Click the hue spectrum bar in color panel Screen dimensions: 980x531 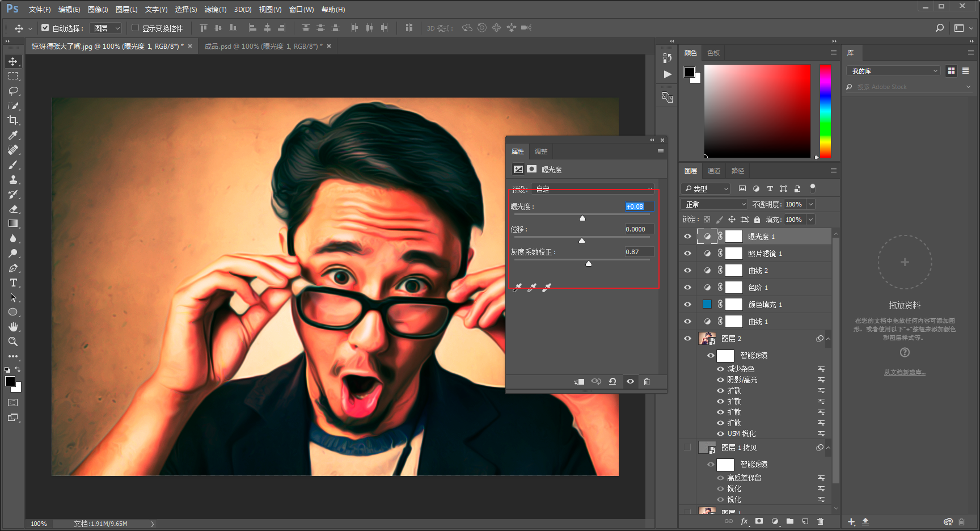point(825,111)
